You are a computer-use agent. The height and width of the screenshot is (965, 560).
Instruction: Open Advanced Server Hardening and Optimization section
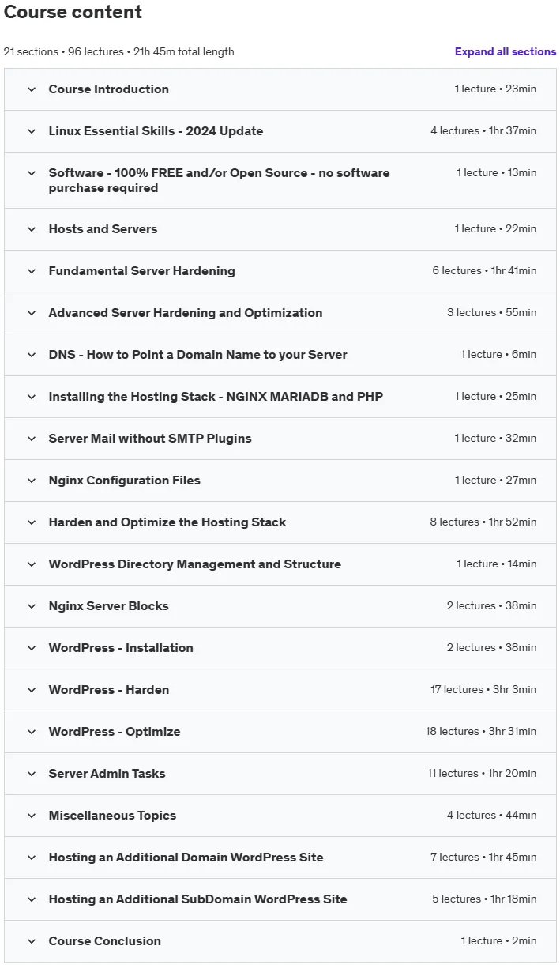186,313
